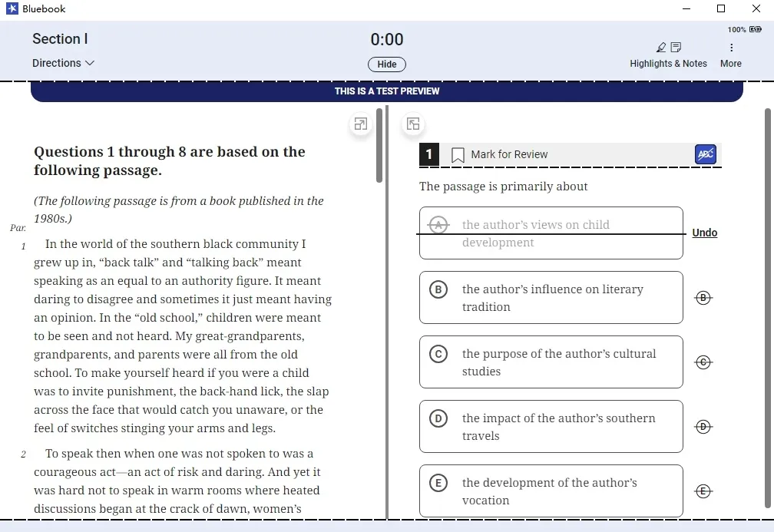Strike through answer choice E
The width and height of the screenshot is (774, 532).
tap(703, 491)
